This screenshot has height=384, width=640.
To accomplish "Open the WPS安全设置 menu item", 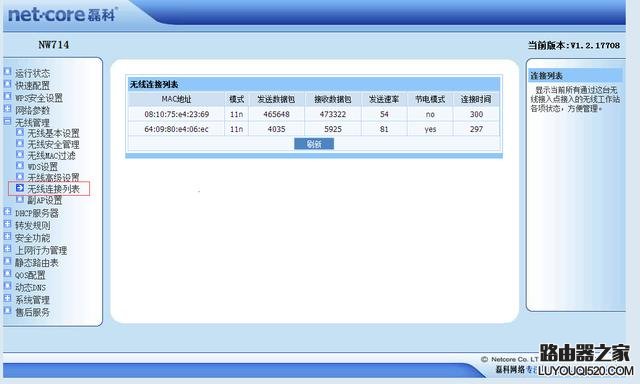I will [x=39, y=98].
